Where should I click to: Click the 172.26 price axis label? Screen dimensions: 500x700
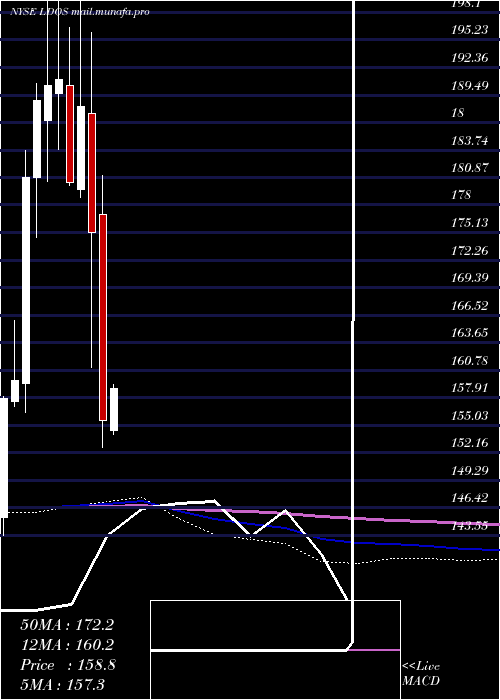tap(469, 250)
